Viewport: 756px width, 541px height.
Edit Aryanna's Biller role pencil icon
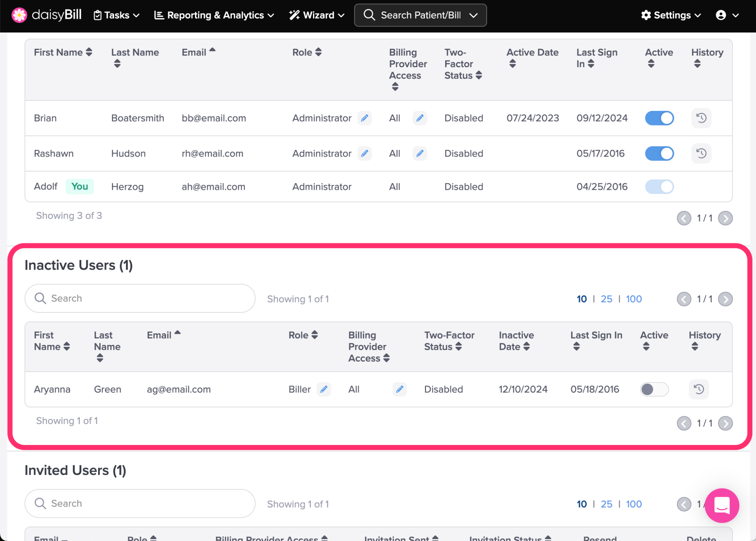tap(324, 389)
